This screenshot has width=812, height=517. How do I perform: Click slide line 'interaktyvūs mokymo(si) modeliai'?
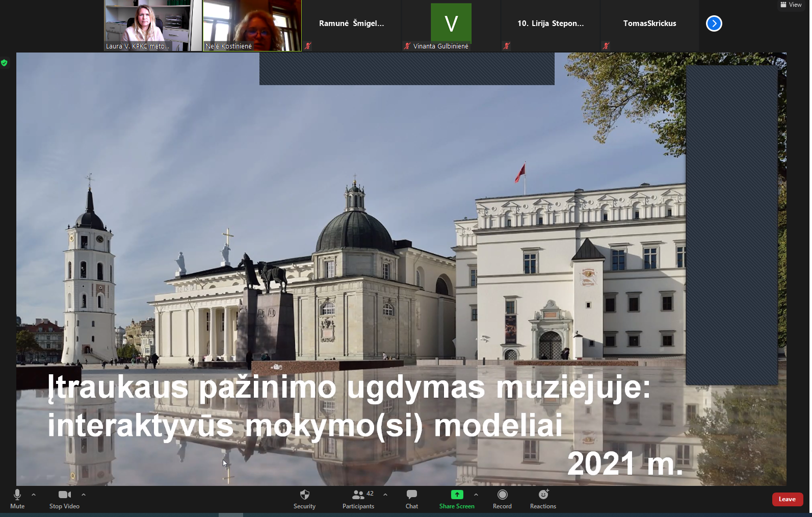305,426
